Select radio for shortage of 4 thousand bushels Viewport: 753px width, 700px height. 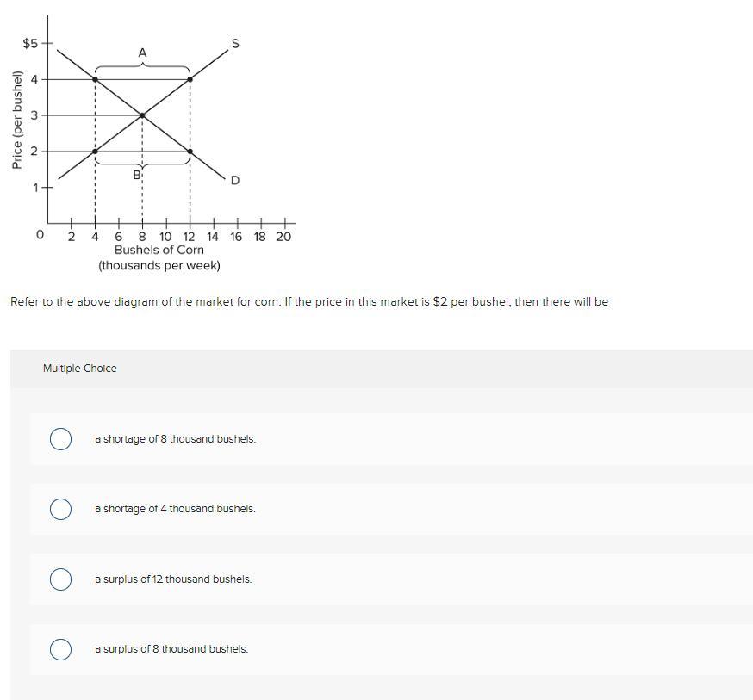point(60,509)
